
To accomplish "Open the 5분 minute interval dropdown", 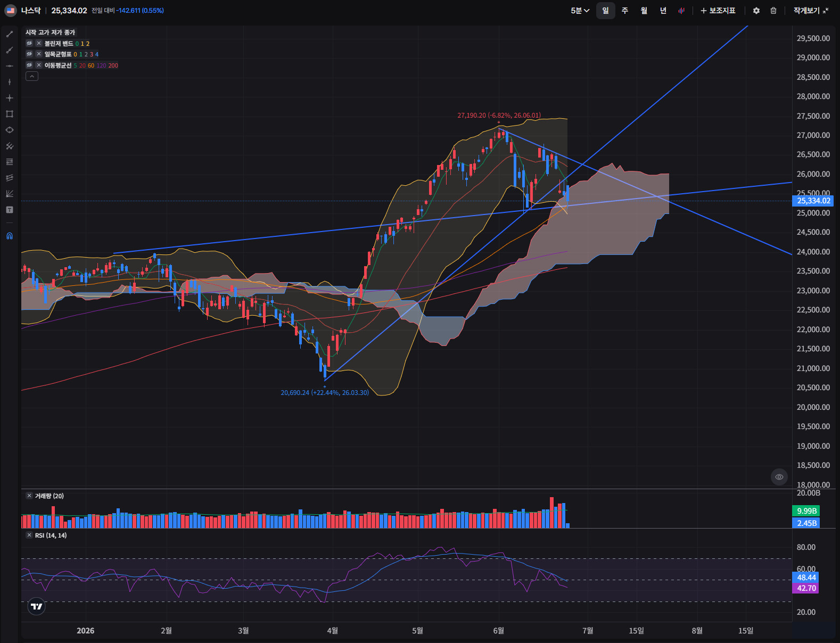I will coord(580,11).
